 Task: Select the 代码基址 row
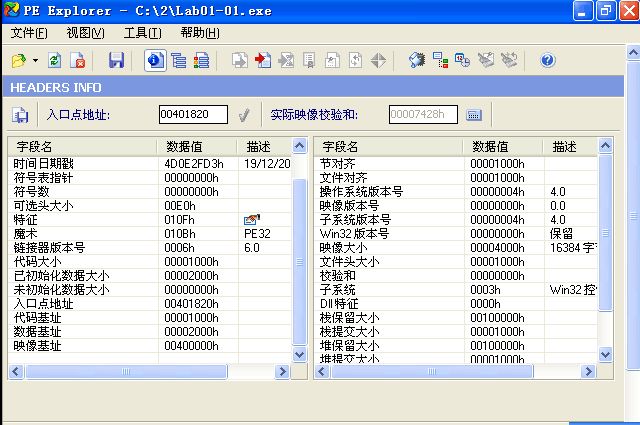(x=150, y=318)
